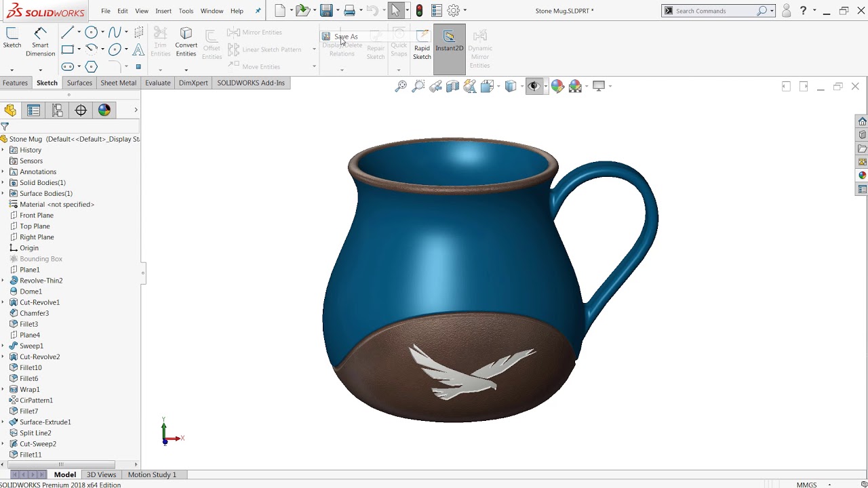Click the Zoom to Fit icon
The width and height of the screenshot is (868, 488).
point(401,86)
